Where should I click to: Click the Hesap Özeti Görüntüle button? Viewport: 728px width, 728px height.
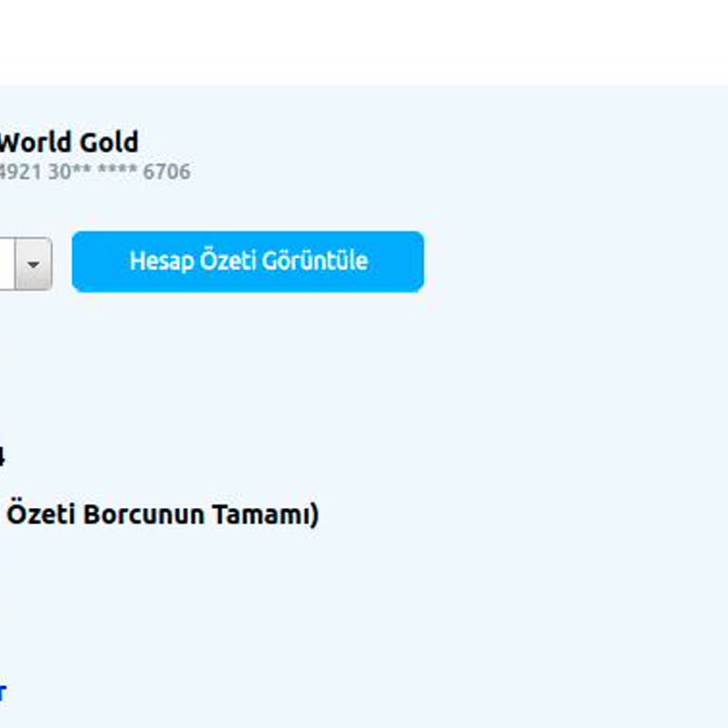[x=247, y=262]
